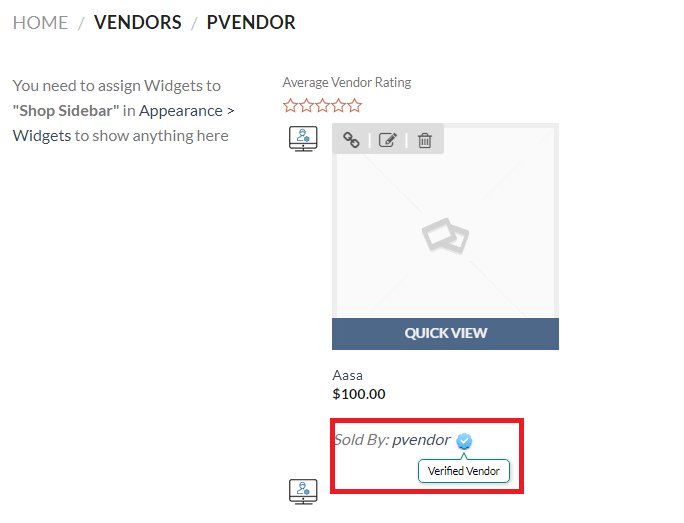Click the Verified Vendor tooltip
This screenshot has width=684, height=523.
[464, 471]
